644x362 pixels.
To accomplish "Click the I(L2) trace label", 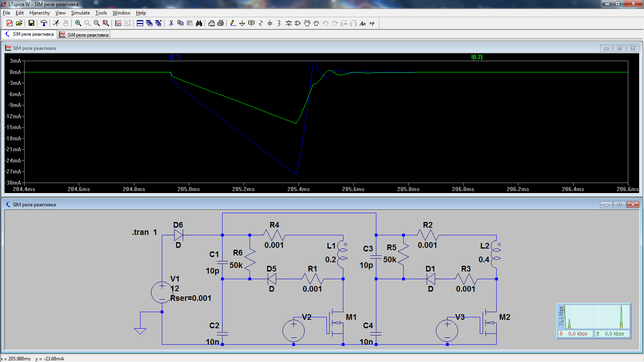I will click(477, 57).
